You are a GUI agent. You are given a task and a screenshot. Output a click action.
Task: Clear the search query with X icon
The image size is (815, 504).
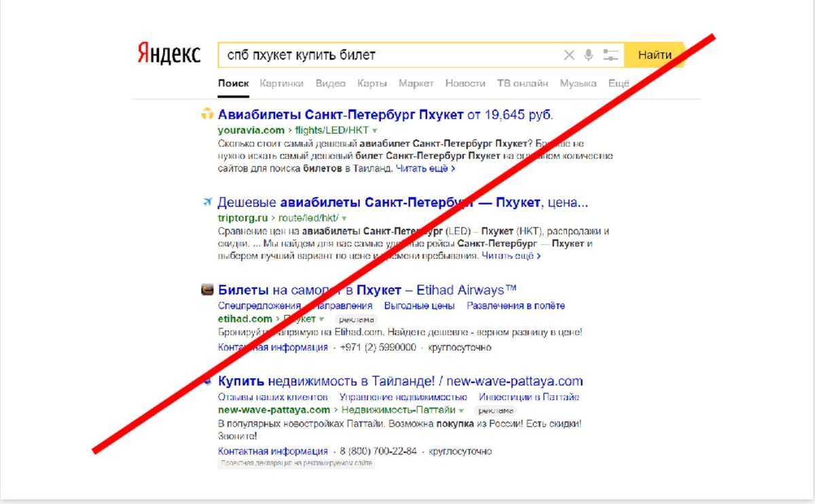[x=569, y=55]
